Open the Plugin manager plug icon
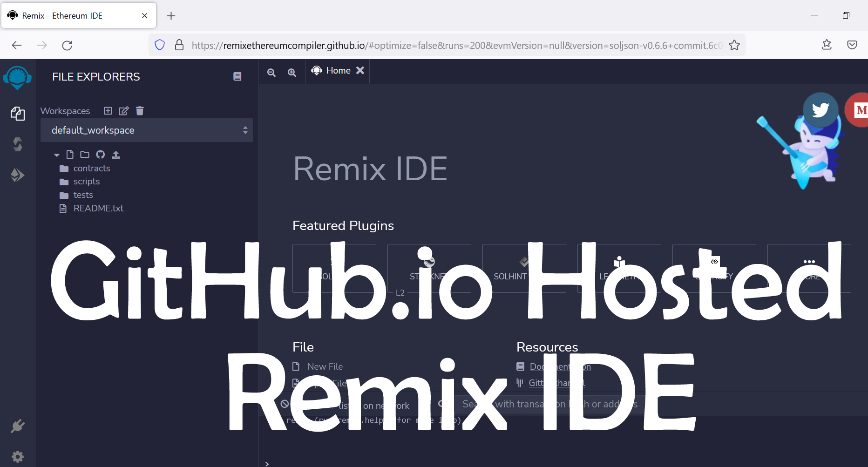The image size is (868, 467). click(17, 426)
